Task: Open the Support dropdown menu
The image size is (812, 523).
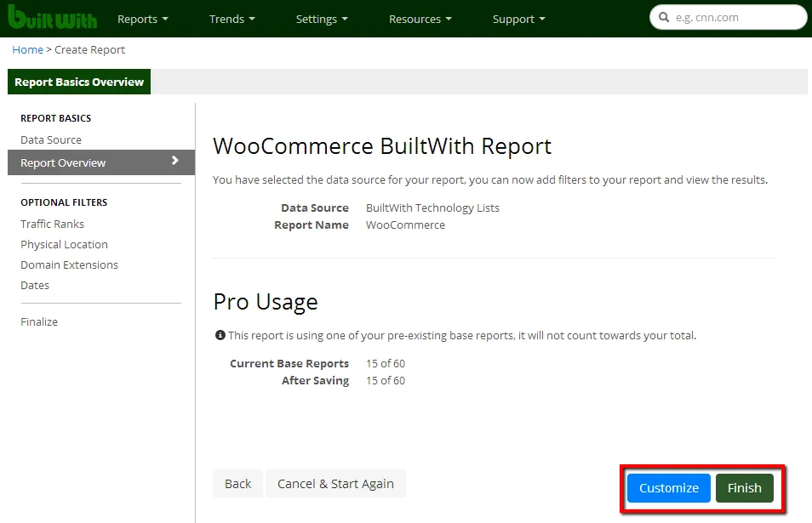Action: pos(518,19)
